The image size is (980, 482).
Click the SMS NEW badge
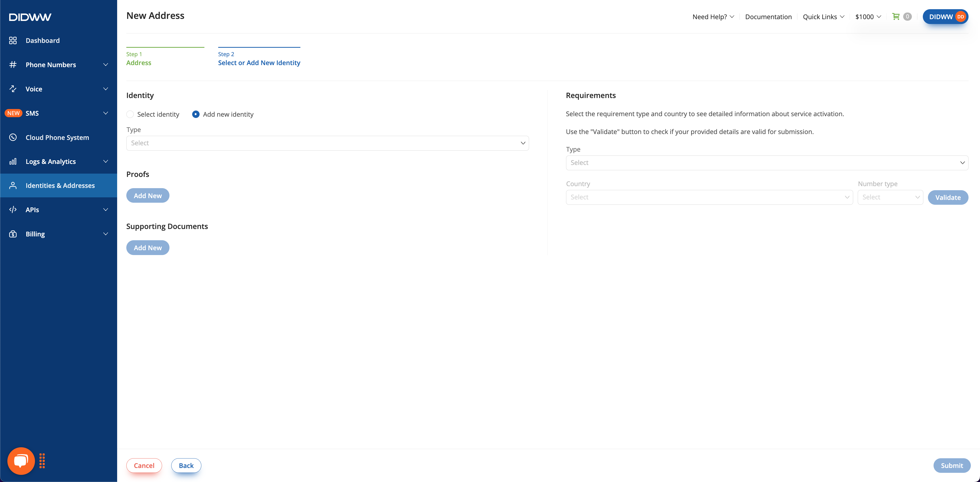[13, 113]
